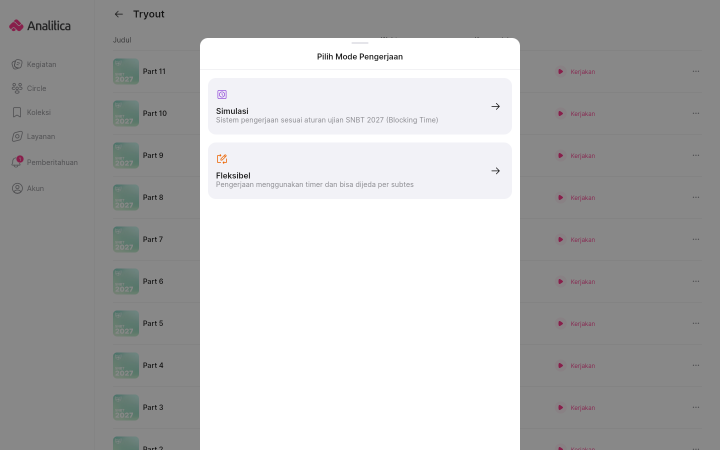Go back using the Tryout back arrow
Image resolution: width=720 pixels, height=450 pixels.
point(119,14)
